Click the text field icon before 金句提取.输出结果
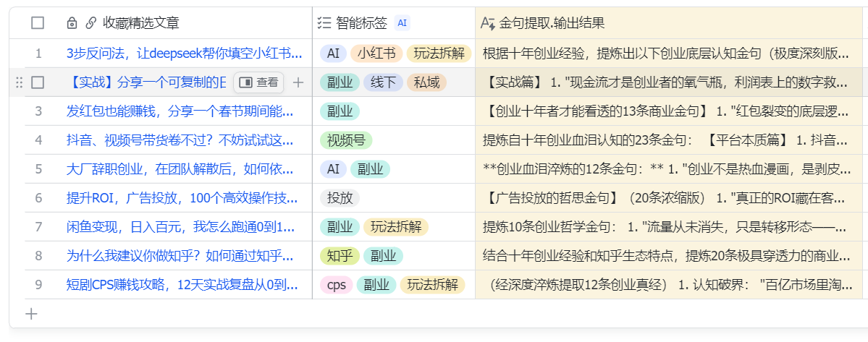Image resolution: width=868 pixels, height=342 pixels. 488,23
